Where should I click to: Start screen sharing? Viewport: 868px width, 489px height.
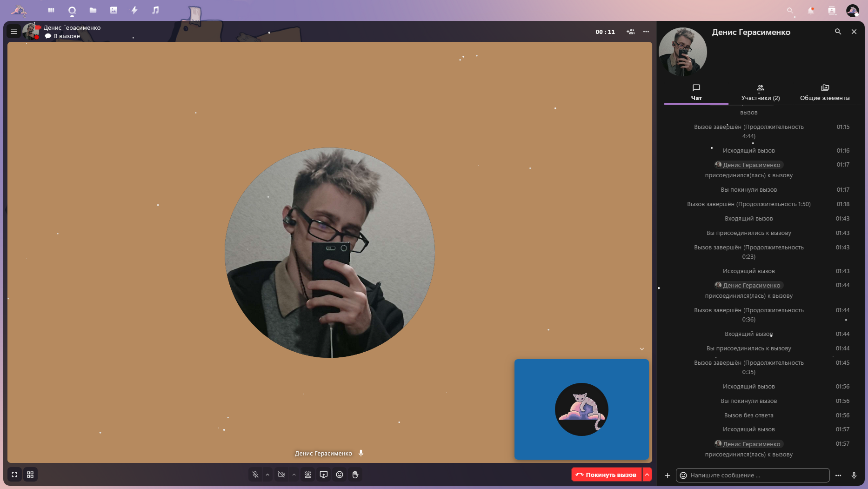tap(324, 475)
